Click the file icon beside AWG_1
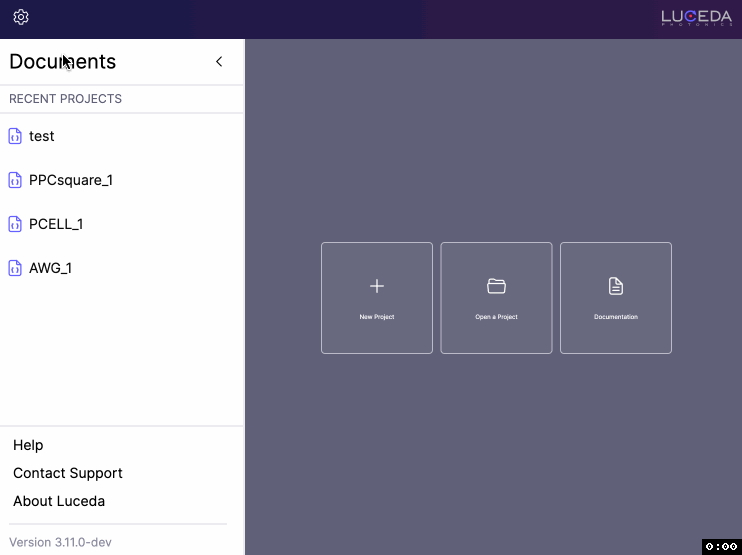 tap(15, 268)
